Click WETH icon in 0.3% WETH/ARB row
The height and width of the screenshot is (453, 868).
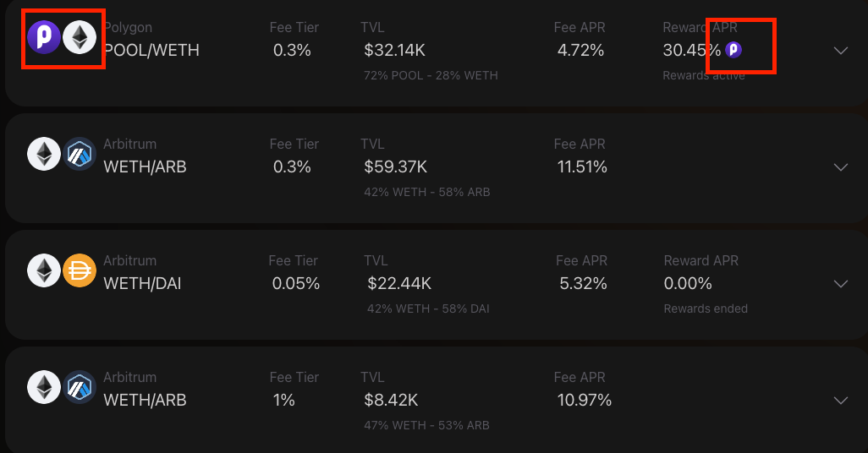tap(44, 155)
